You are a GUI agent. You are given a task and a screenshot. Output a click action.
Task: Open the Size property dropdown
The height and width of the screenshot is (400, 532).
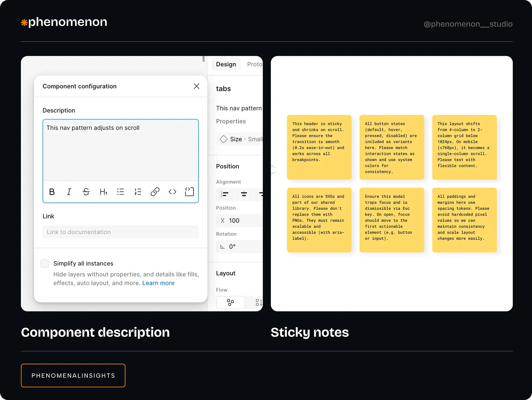tap(240, 139)
